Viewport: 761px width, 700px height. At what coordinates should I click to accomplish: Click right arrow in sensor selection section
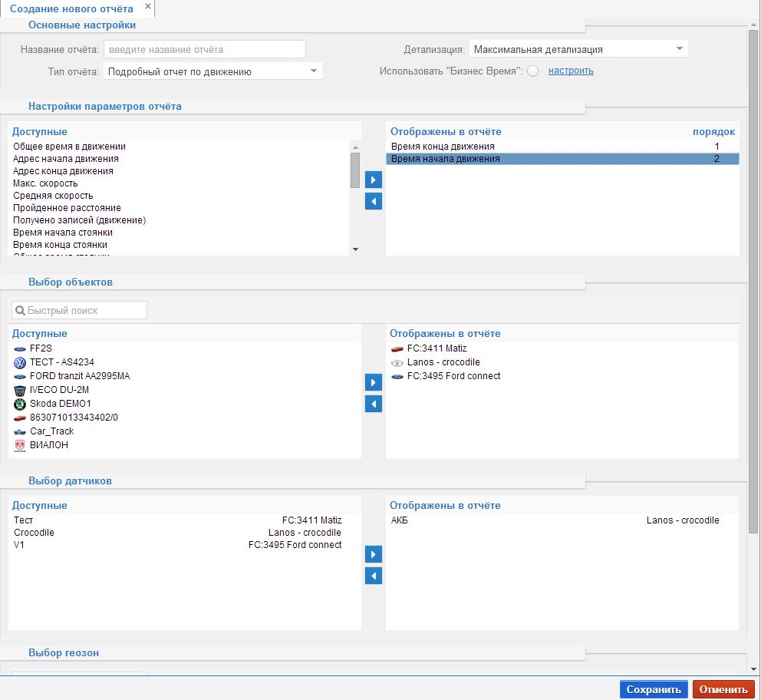click(x=374, y=554)
